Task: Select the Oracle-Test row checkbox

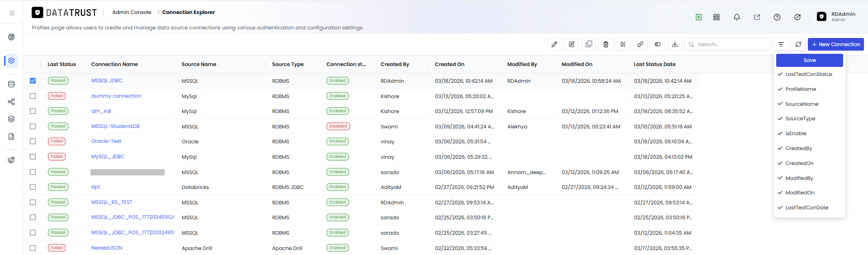Action: click(33, 141)
